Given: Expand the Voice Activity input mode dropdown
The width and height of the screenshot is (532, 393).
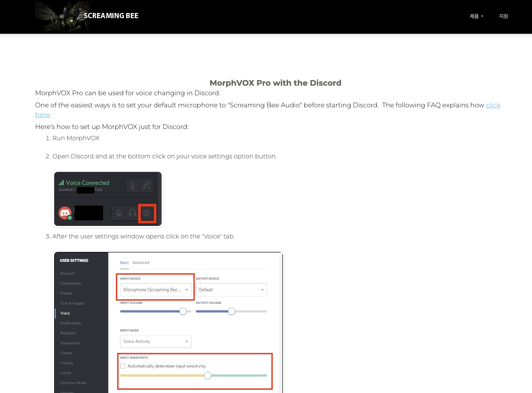Looking at the screenshot, I should tap(155, 341).
